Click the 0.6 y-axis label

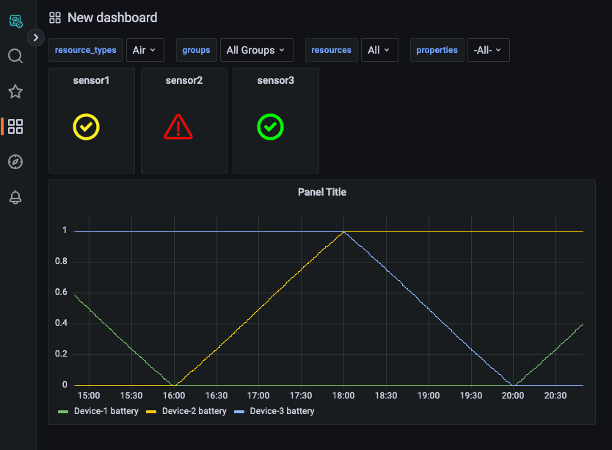tap(61, 292)
